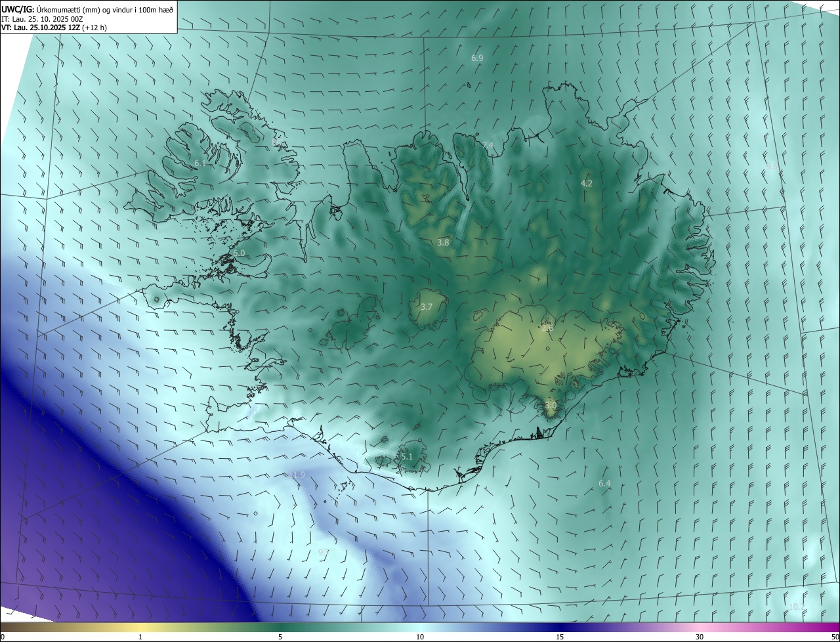The height and width of the screenshot is (642, 840).
Task: Select the 11.9 value off the southwest coast
Action: tap(297, 475)
